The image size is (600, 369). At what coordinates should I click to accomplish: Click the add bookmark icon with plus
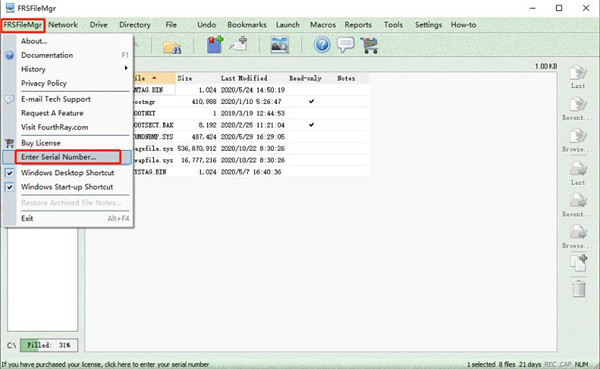[x=215, y=44]
